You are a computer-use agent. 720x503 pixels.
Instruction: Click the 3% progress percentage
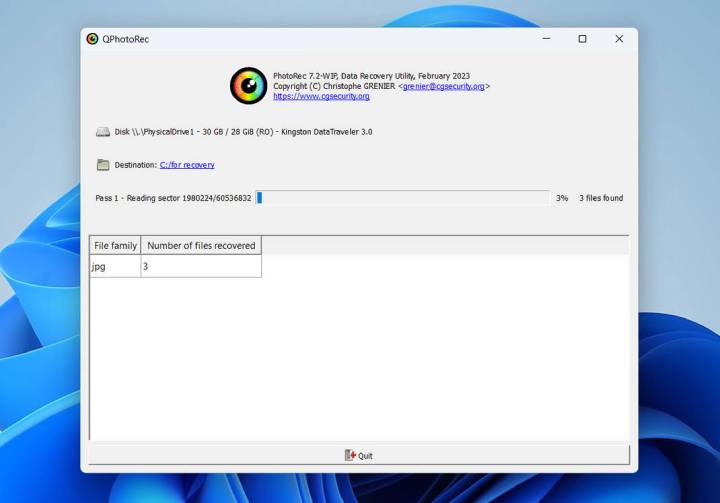[x=562, y=198]
